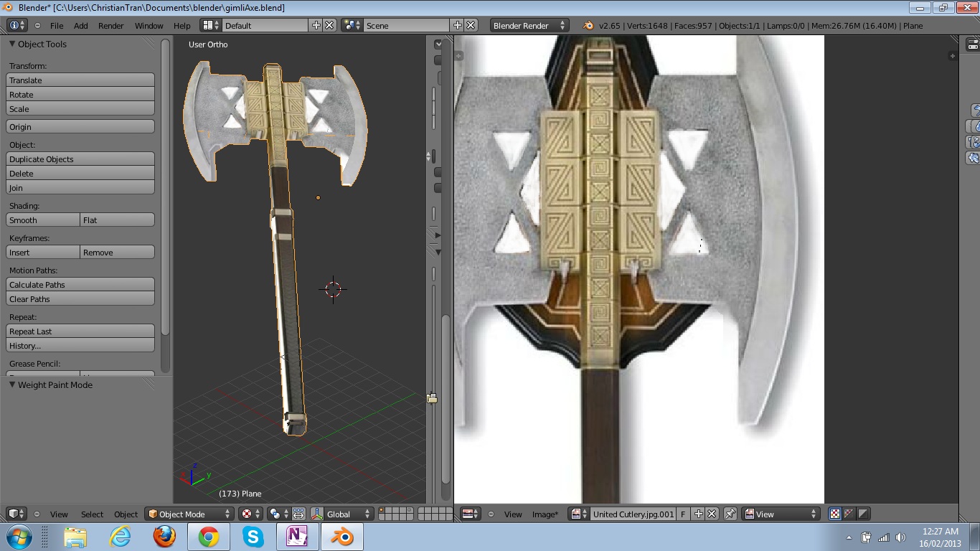Open the Select menu

[x=92, y=514]
